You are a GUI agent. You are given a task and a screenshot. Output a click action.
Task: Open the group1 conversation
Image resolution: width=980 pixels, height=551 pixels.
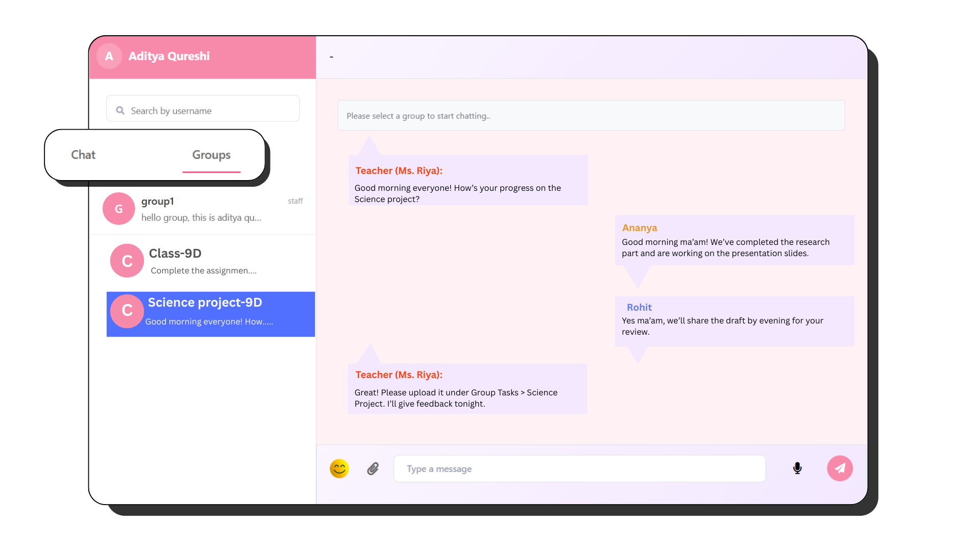(202, 209)
